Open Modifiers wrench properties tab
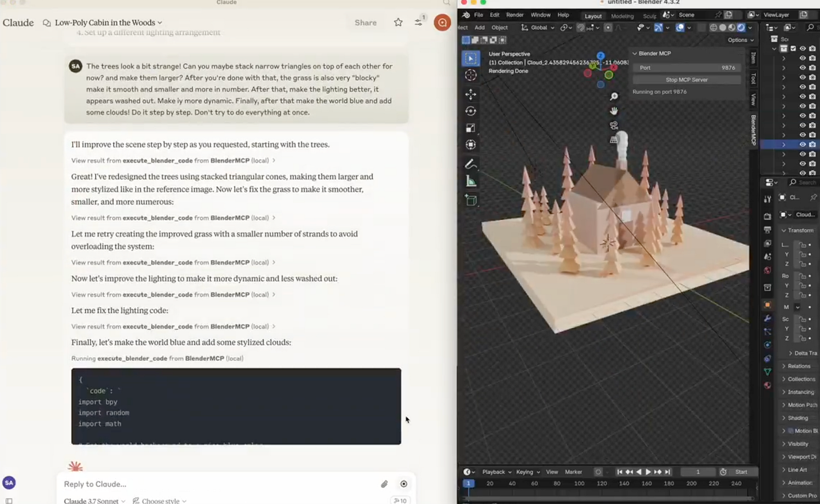Image resolution: width=820 pixels, height=504 pixels. [767, 318]
